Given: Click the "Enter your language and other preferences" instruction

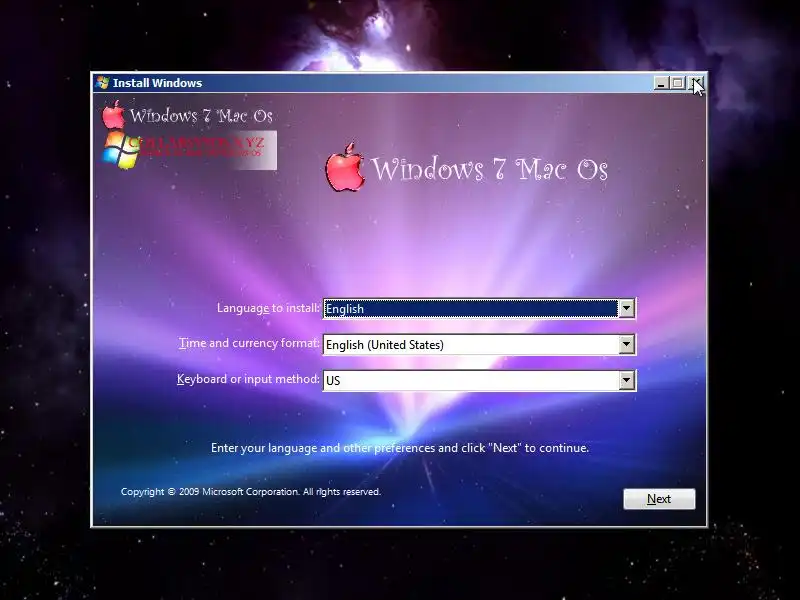Looking at the screenshot, I should (399, 448).
